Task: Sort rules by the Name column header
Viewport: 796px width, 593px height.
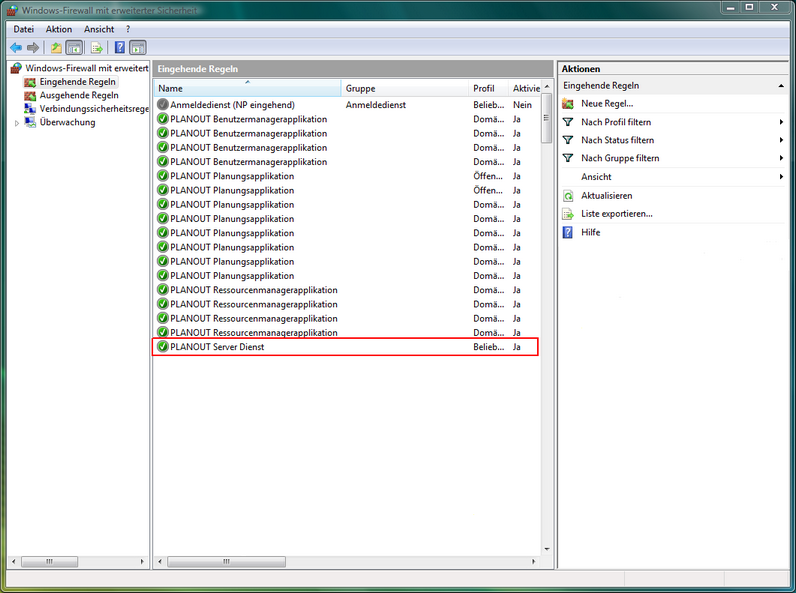Action: click(248, 88)
